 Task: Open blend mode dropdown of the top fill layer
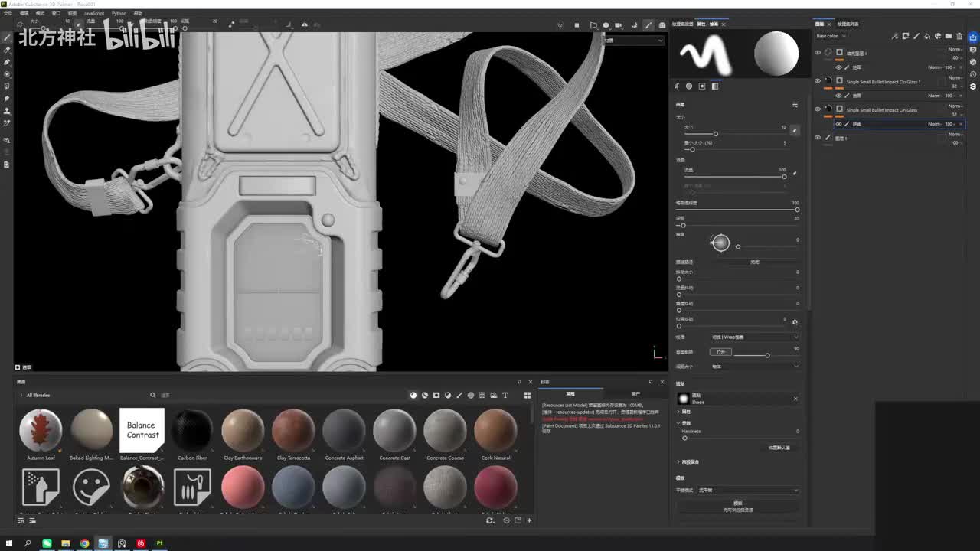(x=955, y=50)
